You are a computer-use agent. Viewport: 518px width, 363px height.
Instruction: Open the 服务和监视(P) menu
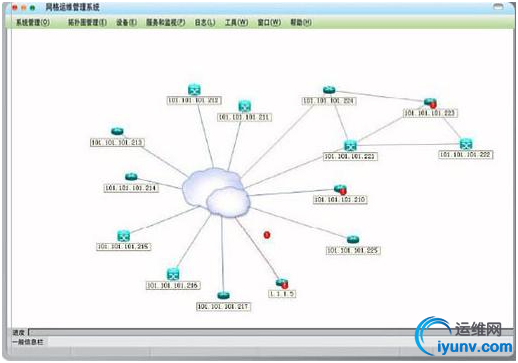(x=165, y=22)
